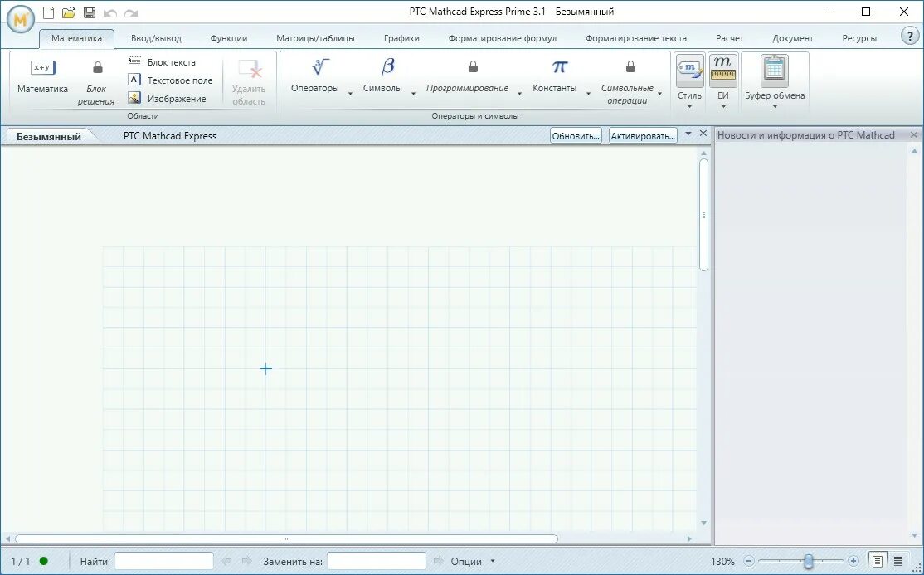Open the Константы pi icon

click(x=559, y=66)
